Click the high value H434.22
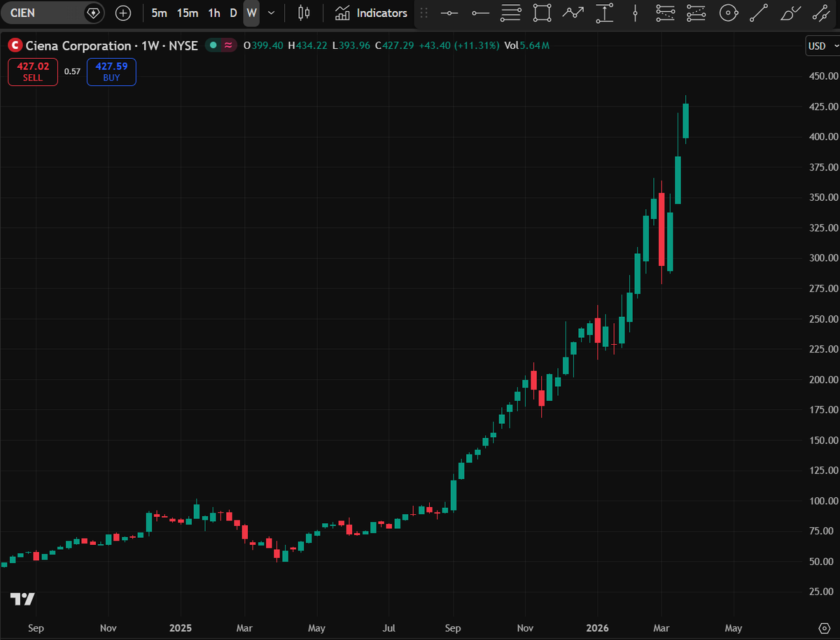Screen dimensions: 840x640 [307, 45]
